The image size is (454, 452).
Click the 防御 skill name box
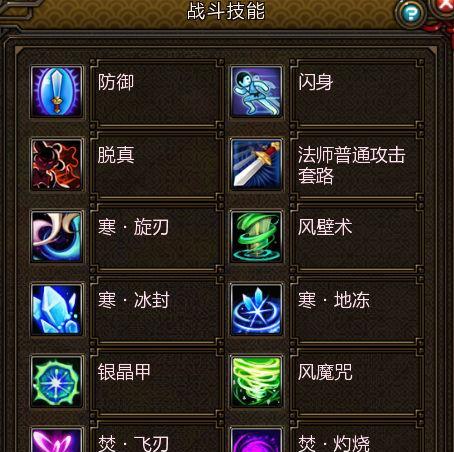pos(157,93)
